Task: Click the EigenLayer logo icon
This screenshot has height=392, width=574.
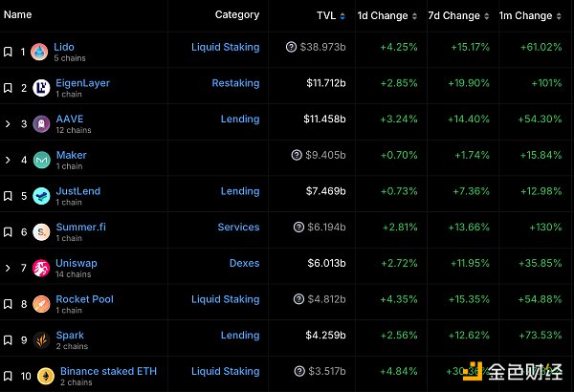Action: (42, 88)
